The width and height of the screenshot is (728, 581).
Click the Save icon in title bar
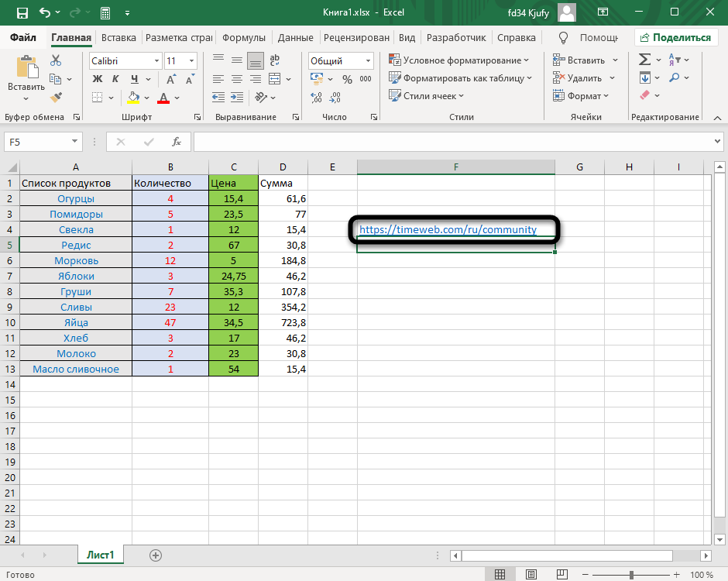pyautogui.click(x=22, y=13)
